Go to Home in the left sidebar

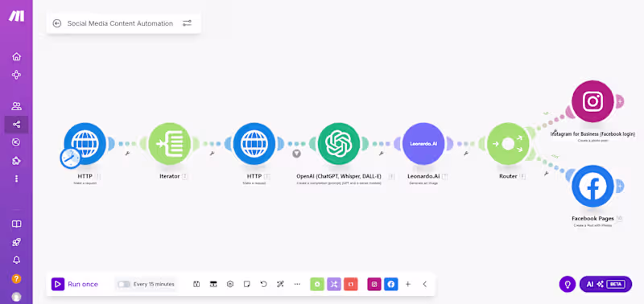tap(16, 56)
